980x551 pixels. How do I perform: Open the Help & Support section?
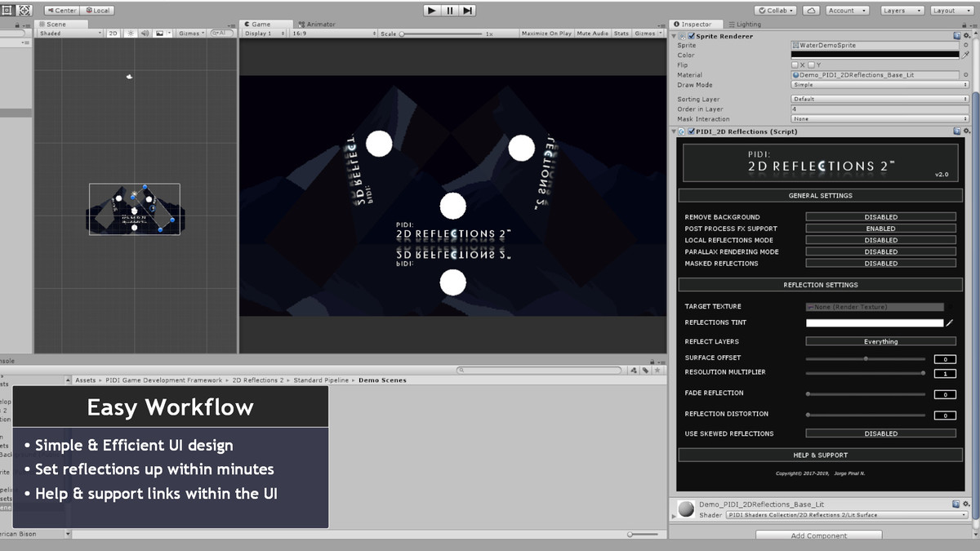click(819, 455)
